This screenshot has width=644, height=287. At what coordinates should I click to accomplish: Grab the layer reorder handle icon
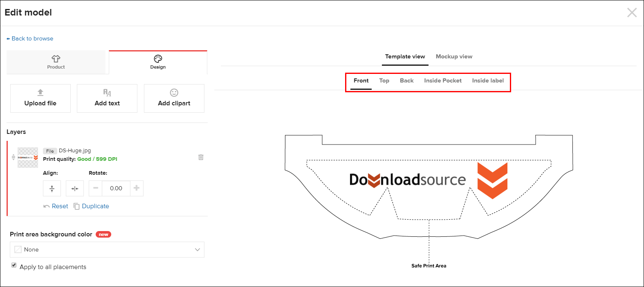(x=13, y=157)
